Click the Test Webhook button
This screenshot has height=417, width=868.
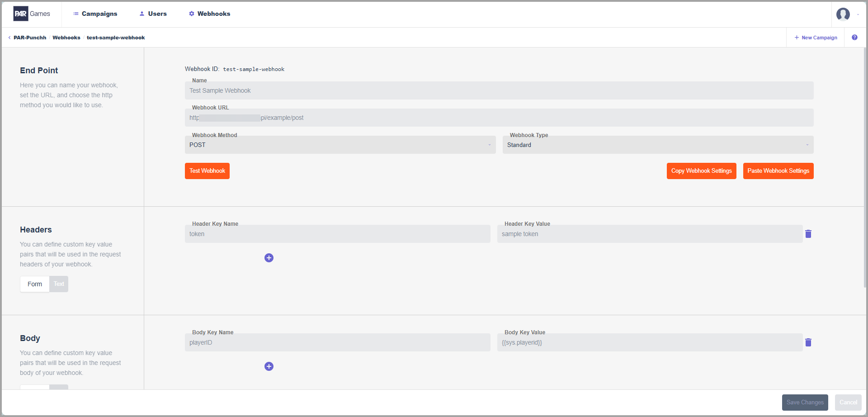(207, 171)
